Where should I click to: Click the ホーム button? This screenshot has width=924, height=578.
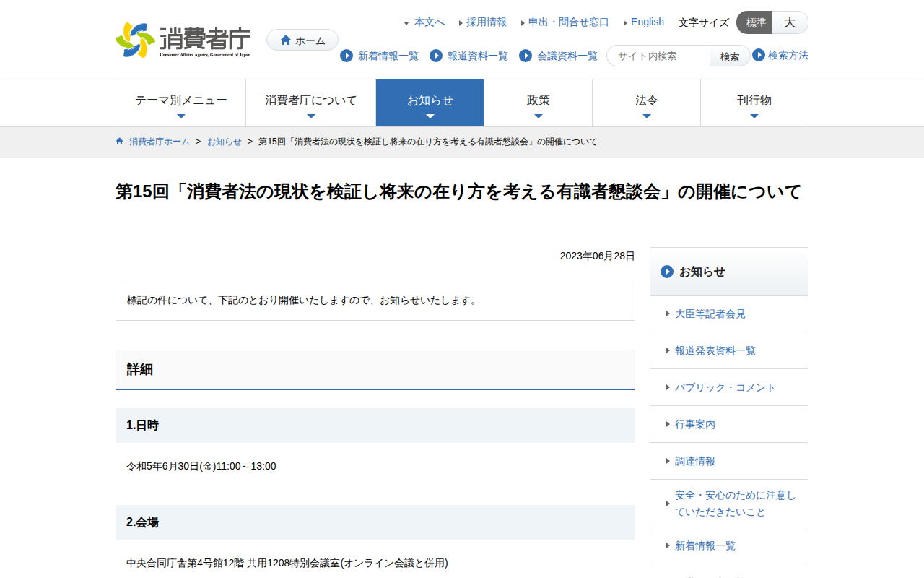pyautogui.click(x=302, y=40)
